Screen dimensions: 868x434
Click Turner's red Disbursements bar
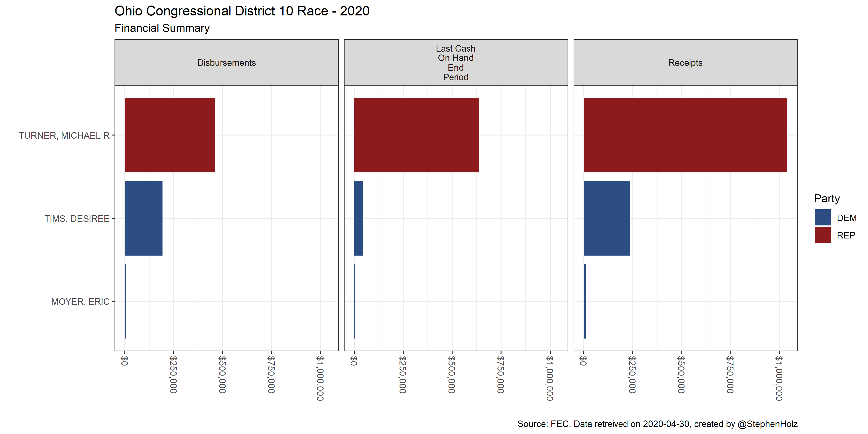tap(170, 135)
